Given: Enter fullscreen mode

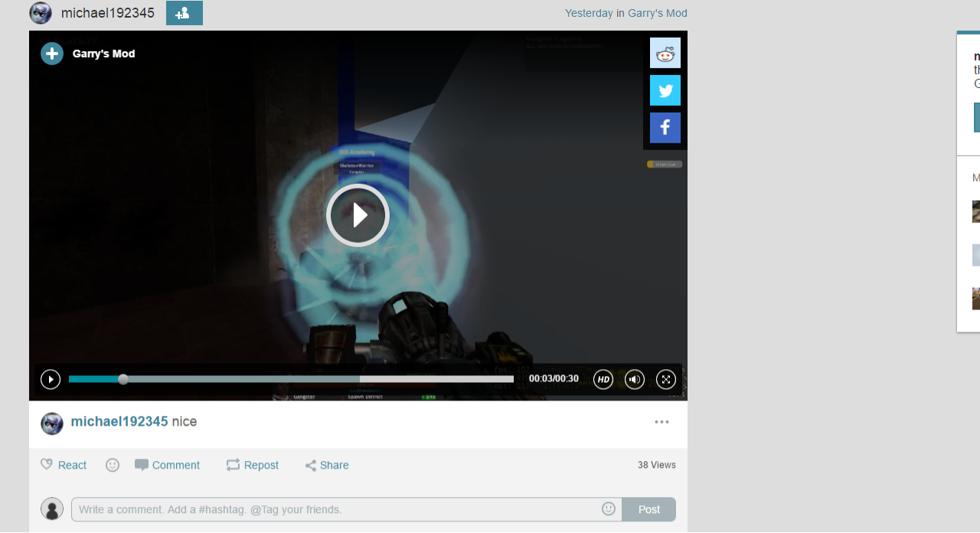Looking at the screenshot, I should (x=666, y=379).
